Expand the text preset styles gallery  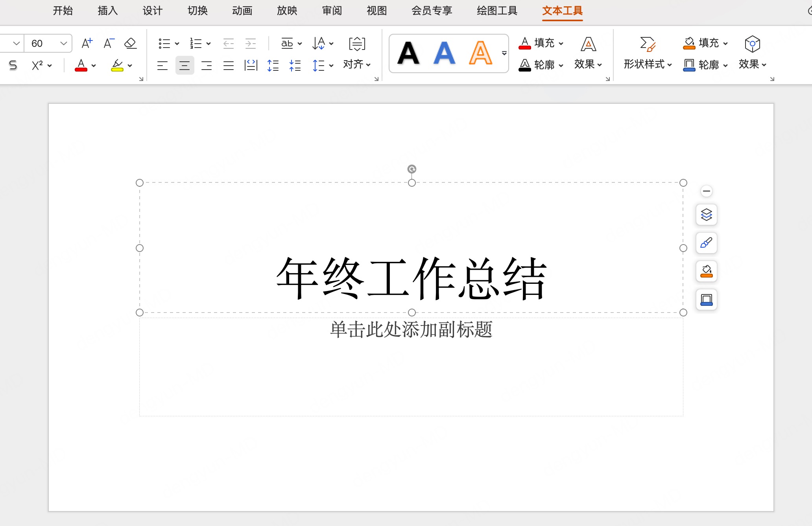tap(504, 53)
